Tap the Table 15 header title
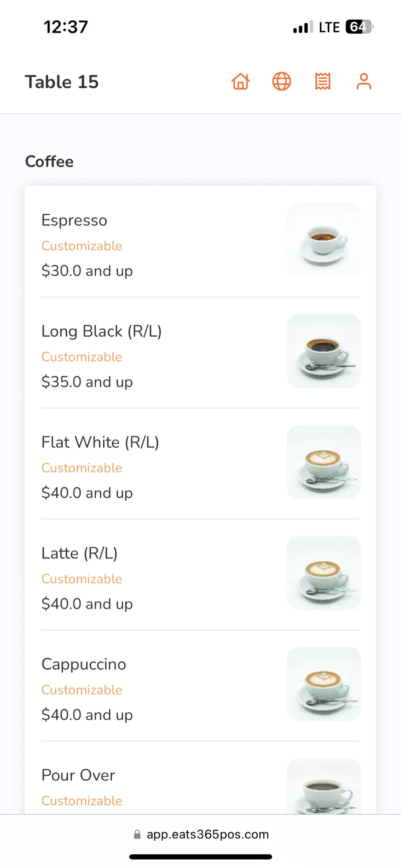This screenshot has width=401, height=868. (62, 82)
